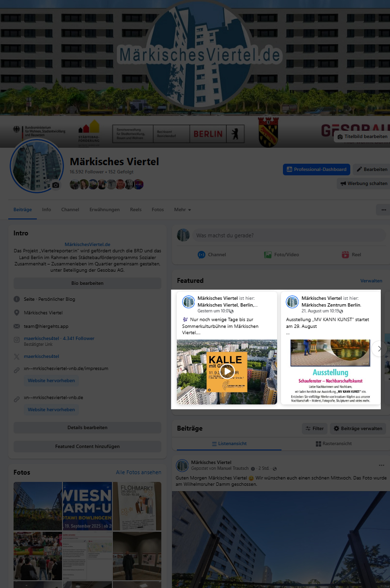Click the location pin icon beside Märkisches Viertel
Screen dimensions: 390x588
(17, 313)
